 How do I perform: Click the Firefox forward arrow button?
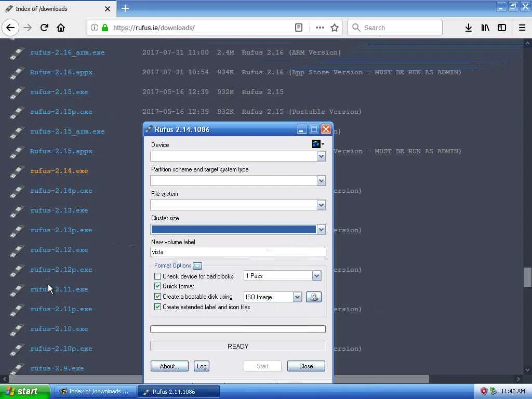click(x=28, y=28)
